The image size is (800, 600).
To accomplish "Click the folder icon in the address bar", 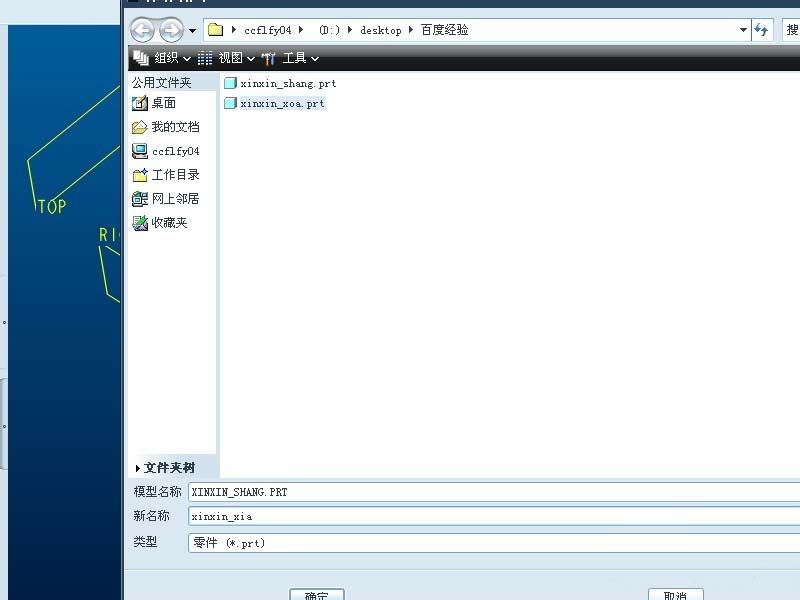I will coord(215,30).
